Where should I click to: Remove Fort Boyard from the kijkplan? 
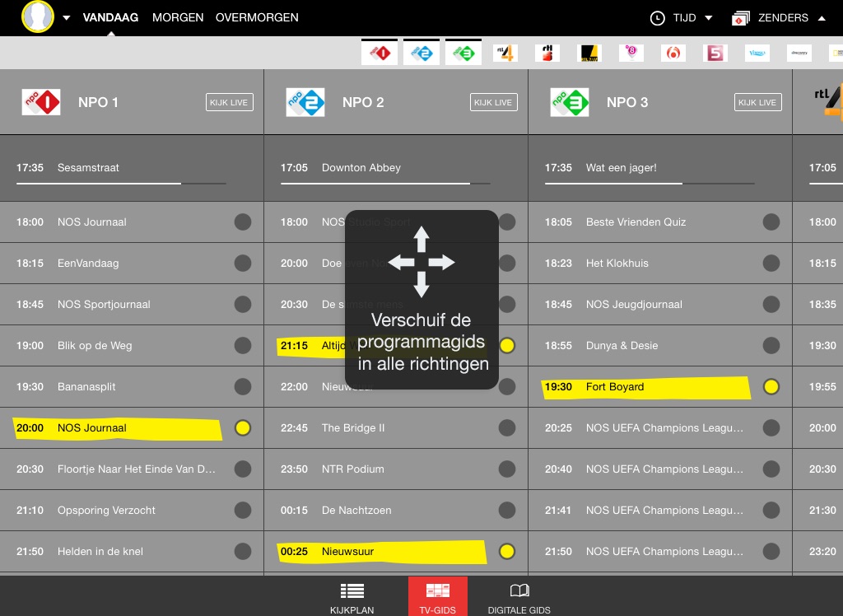771,386
